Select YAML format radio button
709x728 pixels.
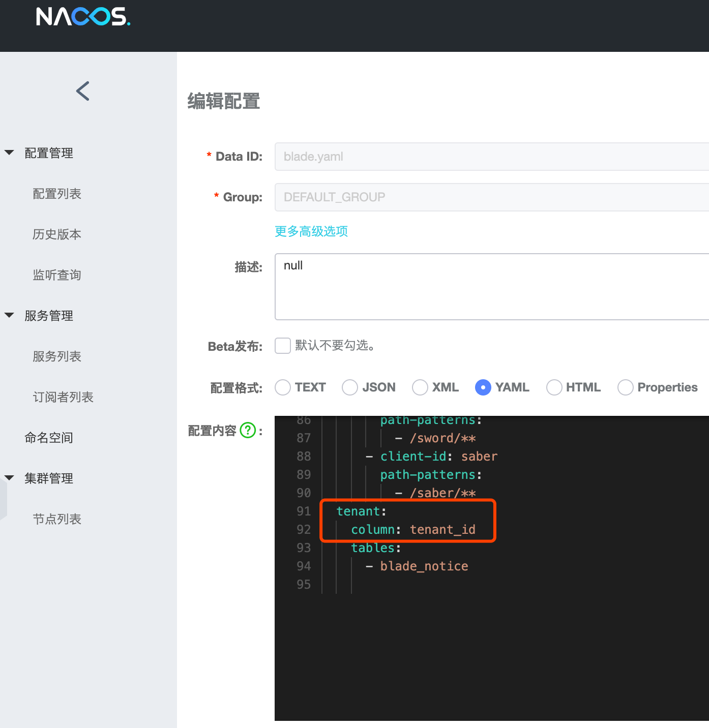tap(483, 387)
